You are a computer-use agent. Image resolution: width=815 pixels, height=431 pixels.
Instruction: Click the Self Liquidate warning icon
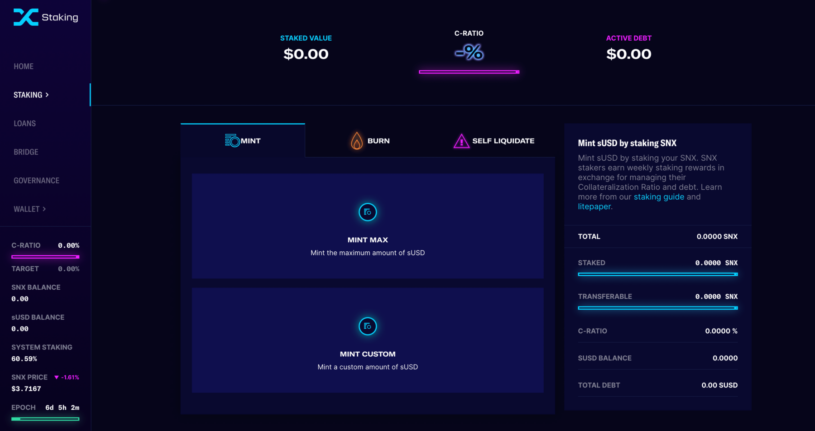click(x=460, y=141)
